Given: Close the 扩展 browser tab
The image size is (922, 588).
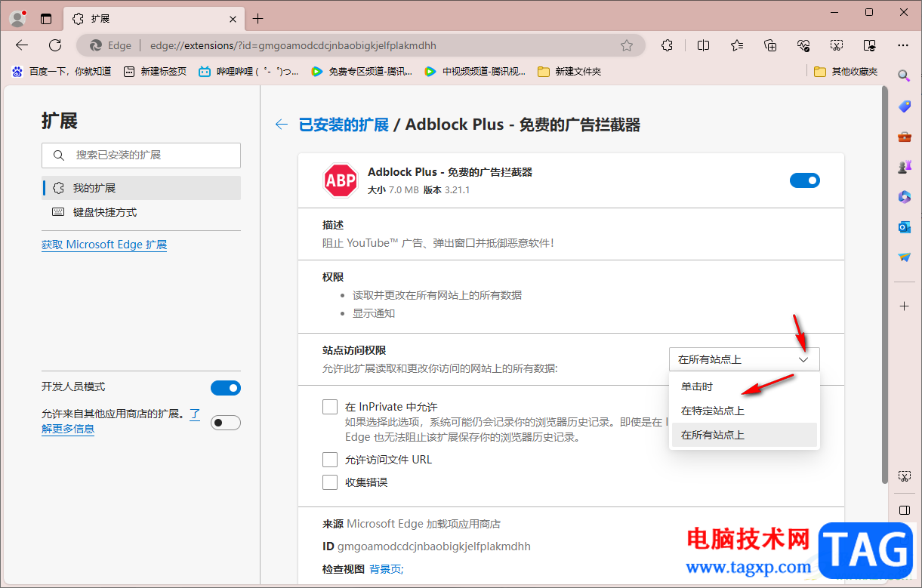Looking at the screenshot, I should (x=233, y=19).
